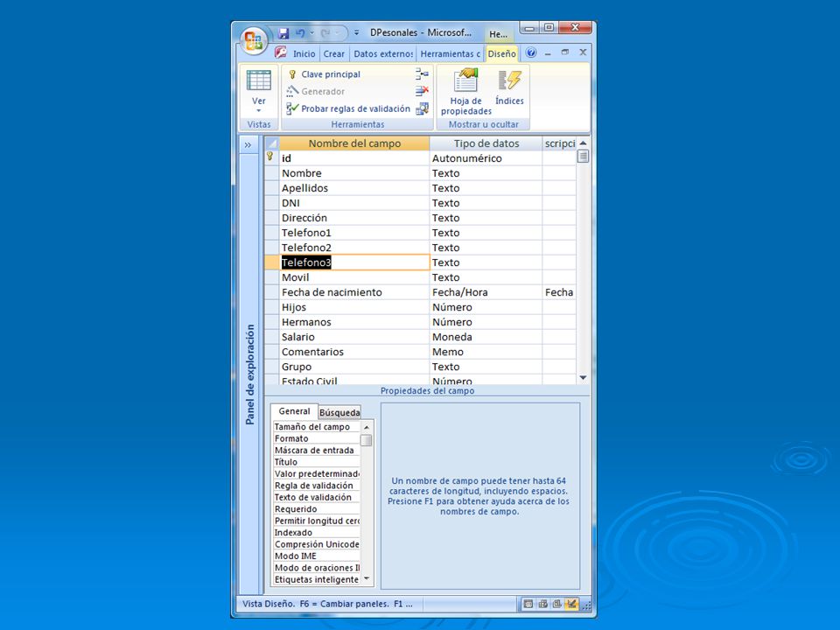Select the Nombre field name

point(354,173)
